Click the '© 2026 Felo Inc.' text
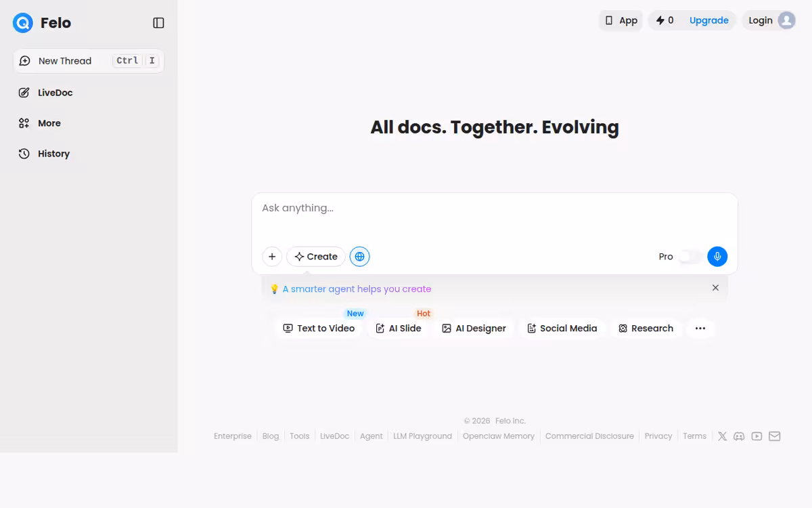Image resolution: width=812 pixels, height=508 pixels. click(495, 421)
